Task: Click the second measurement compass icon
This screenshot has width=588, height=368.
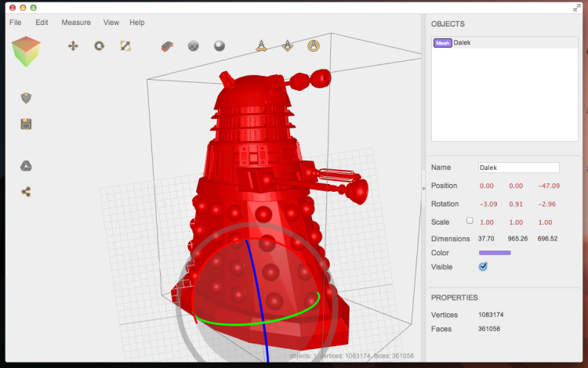Action: [287, 45]
